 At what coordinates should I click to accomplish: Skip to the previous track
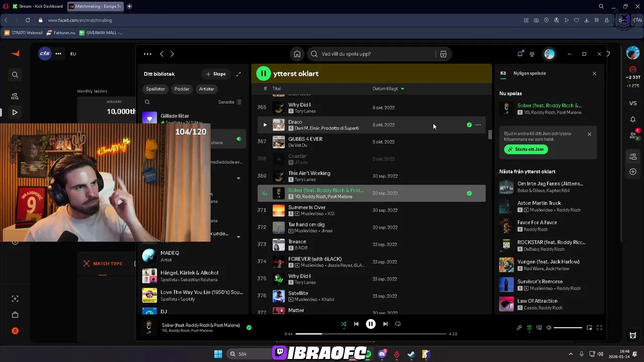pos(356,324)
